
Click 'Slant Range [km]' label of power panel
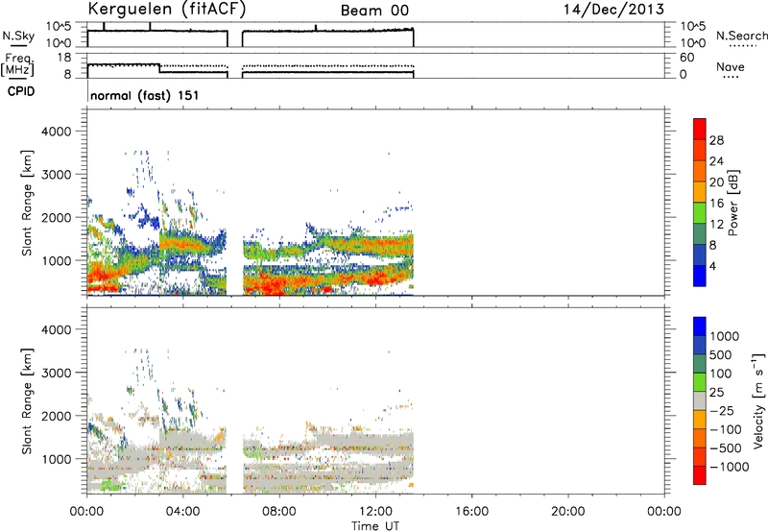click(27, 203)
